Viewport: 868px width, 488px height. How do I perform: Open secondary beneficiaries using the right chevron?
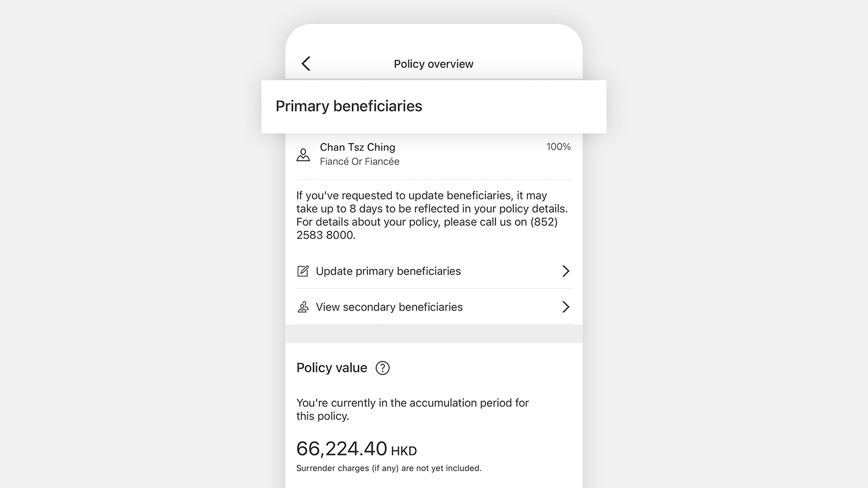pyautogui.click(x=565, y=307)
